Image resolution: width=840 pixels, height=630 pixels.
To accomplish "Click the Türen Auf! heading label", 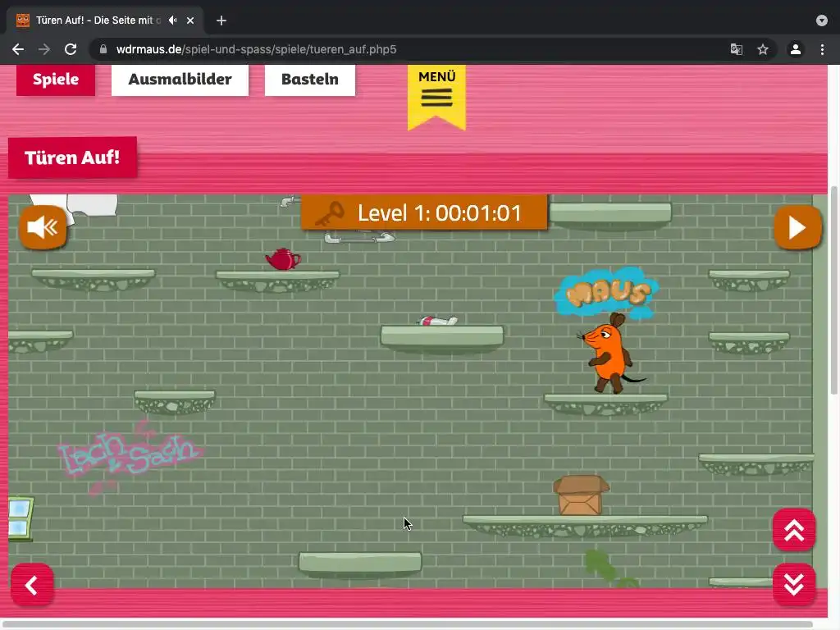I will click(72, 157).
